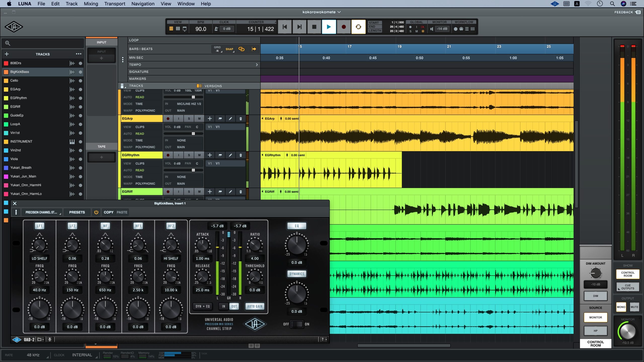
Task: Click COPY in the plugin toolbar
Action: 109,212
